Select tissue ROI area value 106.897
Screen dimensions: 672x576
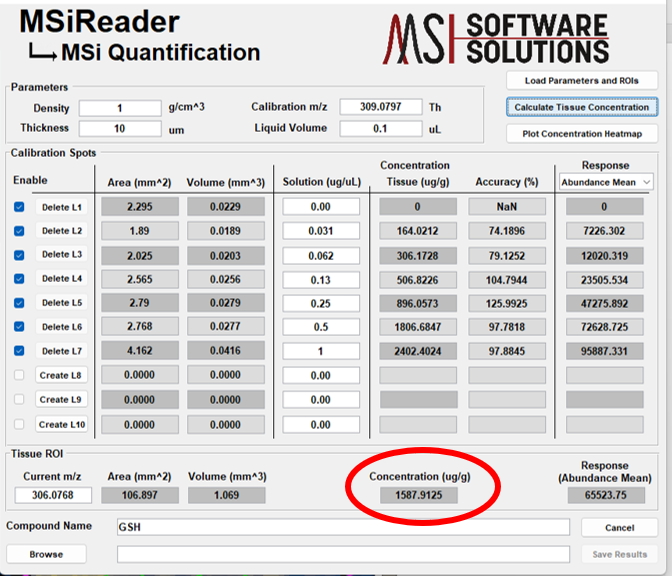pos(140,495)
